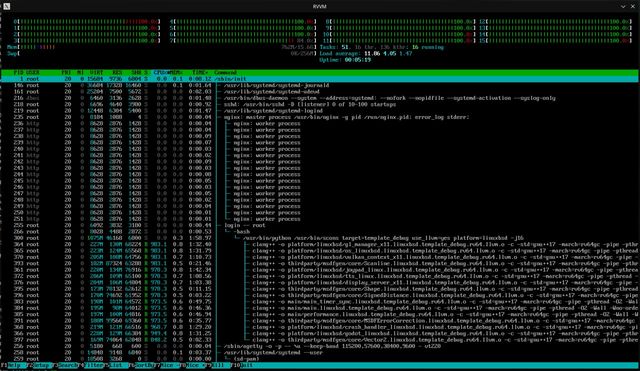Viewport: 640px width, 371px height.
Task: Select the clang++ gl_manager_x11 compile row
Action: [x=320, y=244]
